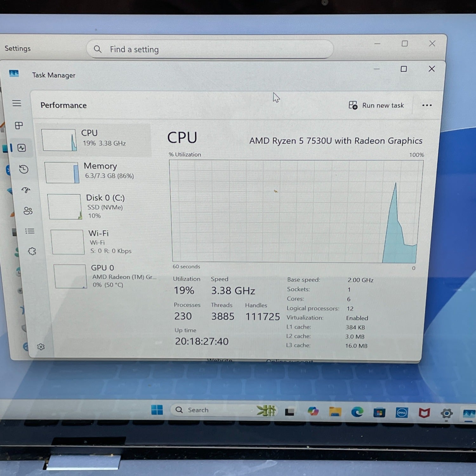Select Disk 0 (C:) performance entry
This screenshot has height=476, width=476.
[102, 207]
